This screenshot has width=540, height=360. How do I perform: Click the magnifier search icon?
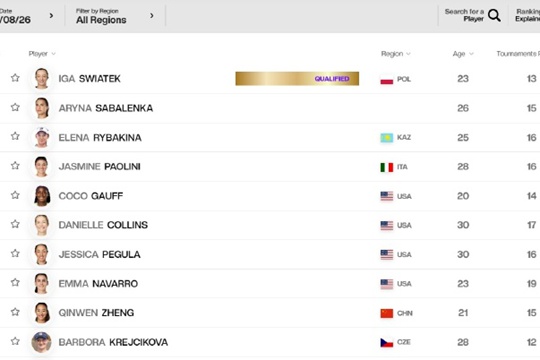click(x=494, y=16)
